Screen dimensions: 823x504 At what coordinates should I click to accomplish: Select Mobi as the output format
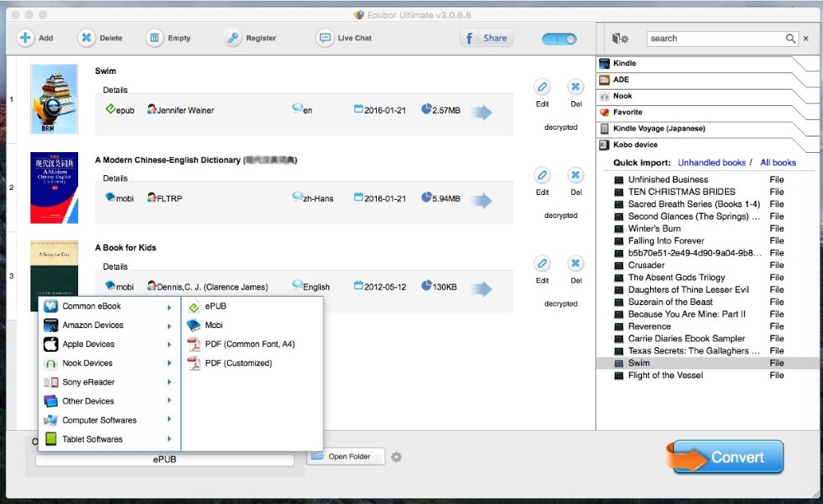[214, 325]
